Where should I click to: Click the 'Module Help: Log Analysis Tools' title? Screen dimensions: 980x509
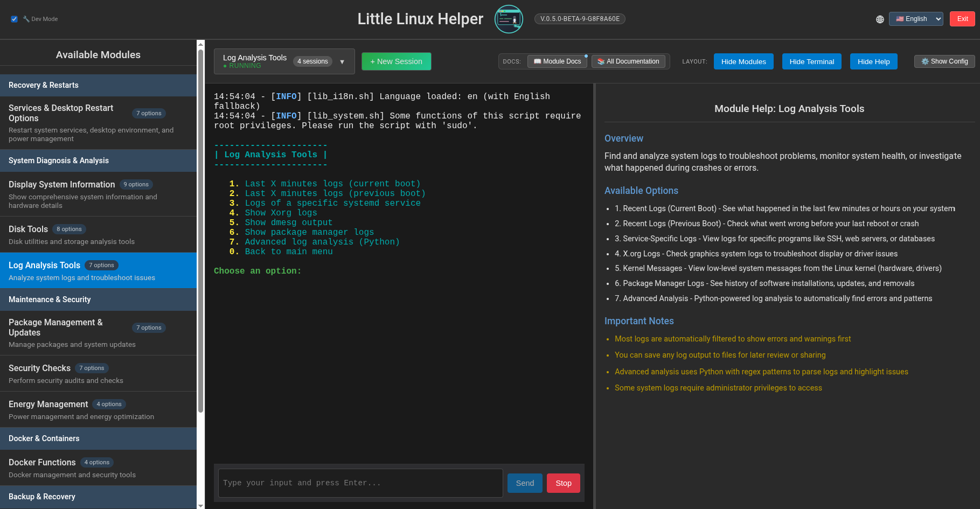(x=789, y=109)
